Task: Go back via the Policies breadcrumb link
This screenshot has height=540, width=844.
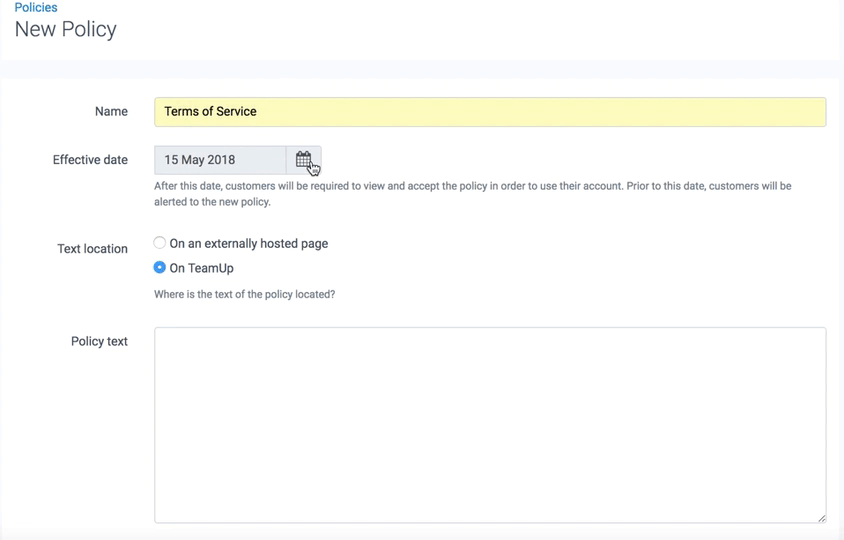Action: 36,7
